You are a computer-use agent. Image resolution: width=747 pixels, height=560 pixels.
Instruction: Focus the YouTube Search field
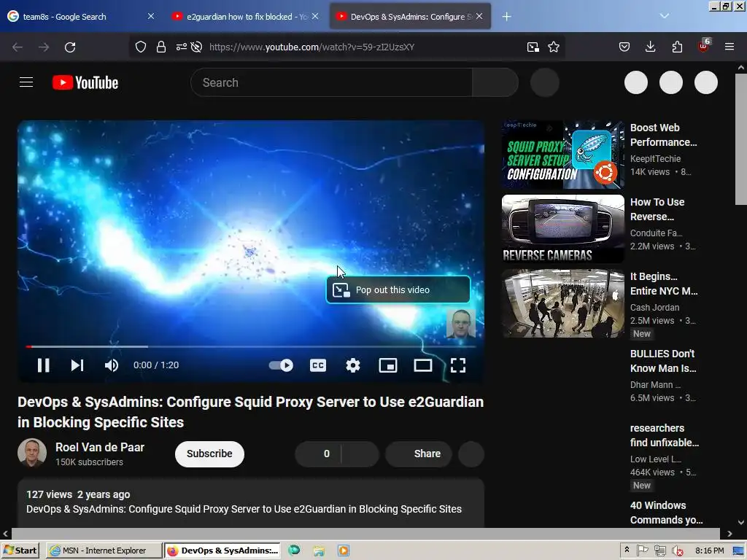tap(332, 82)
